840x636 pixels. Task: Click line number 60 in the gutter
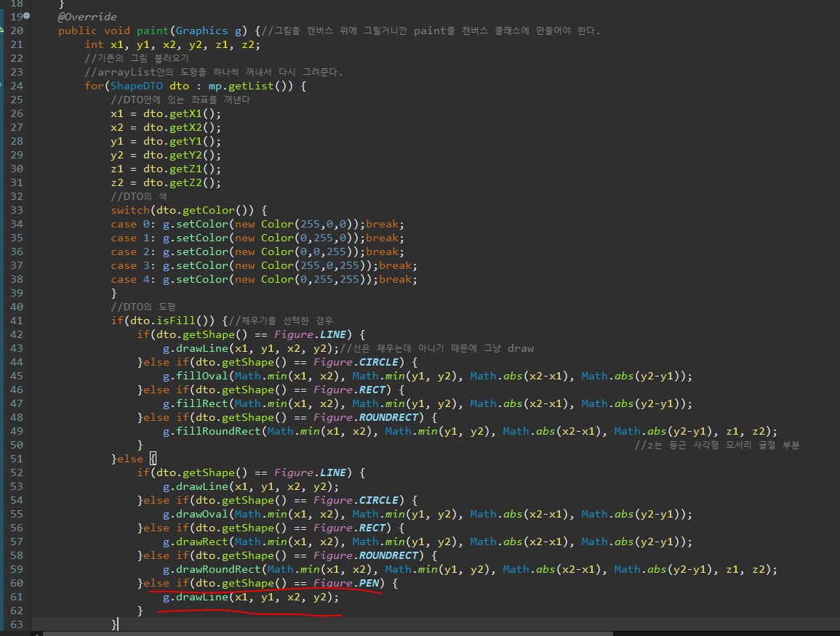[x=17, y=584]
